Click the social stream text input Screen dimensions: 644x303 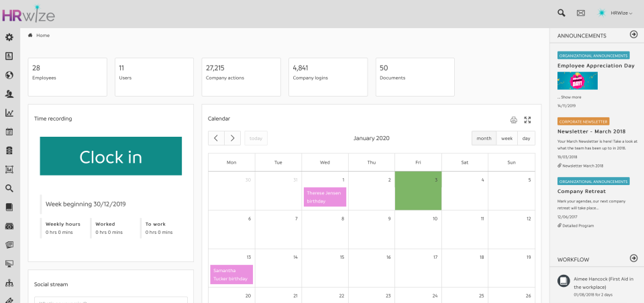coord(111,300)
